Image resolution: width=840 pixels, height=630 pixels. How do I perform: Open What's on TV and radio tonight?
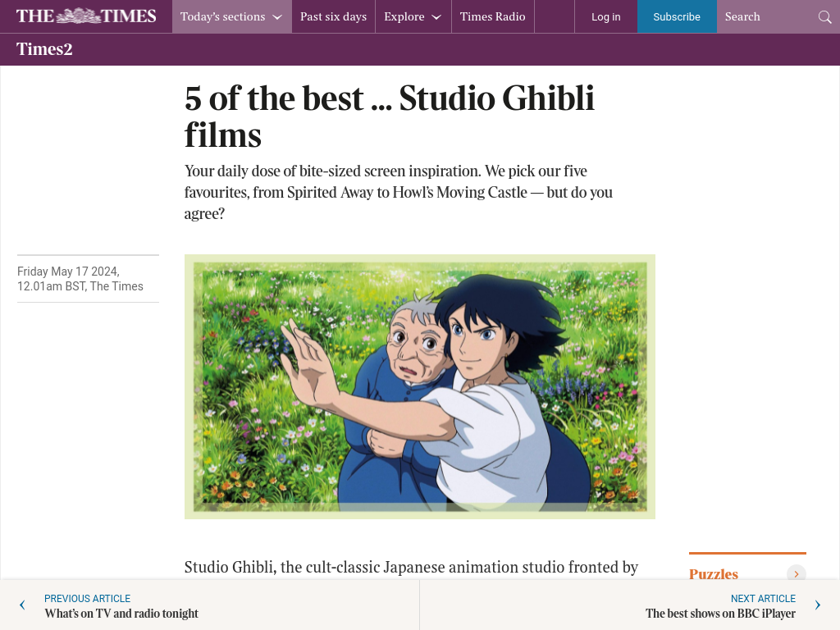121,614
